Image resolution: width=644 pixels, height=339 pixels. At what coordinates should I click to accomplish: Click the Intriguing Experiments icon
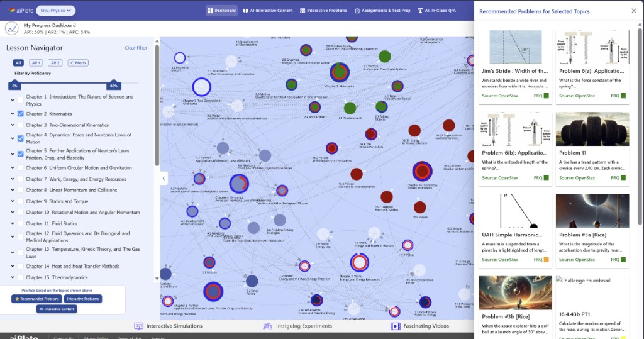pos(267,326)
